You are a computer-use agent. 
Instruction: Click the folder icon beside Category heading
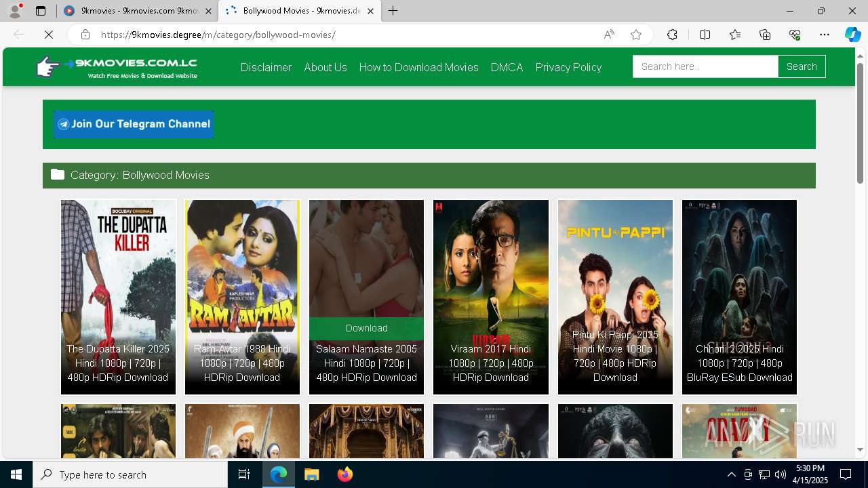[x=58, y=175]
